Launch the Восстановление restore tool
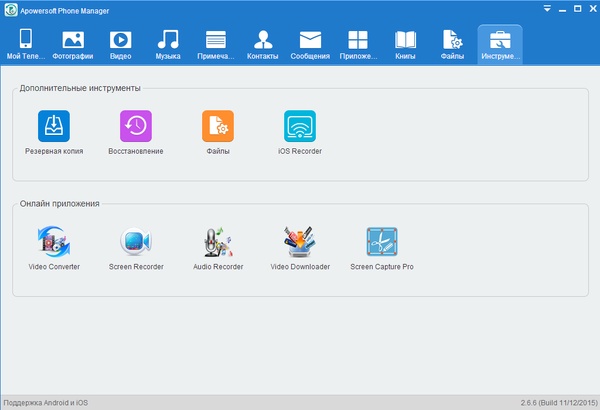 click(136, 126)
